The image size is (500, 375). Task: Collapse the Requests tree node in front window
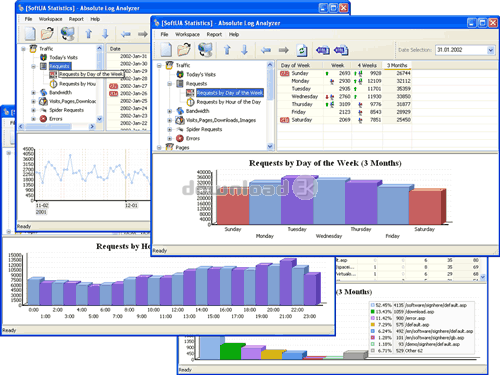(x=170, y=84)
